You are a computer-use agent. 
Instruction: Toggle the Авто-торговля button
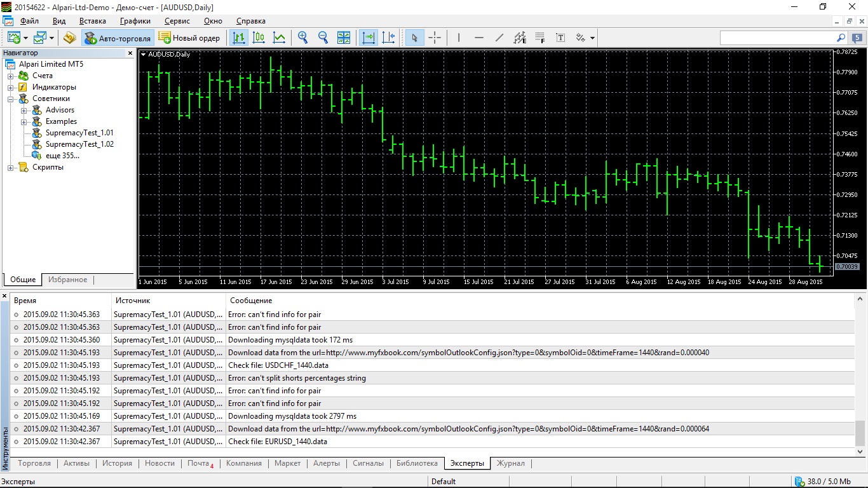pyautogui.click(x=118, y=38)
